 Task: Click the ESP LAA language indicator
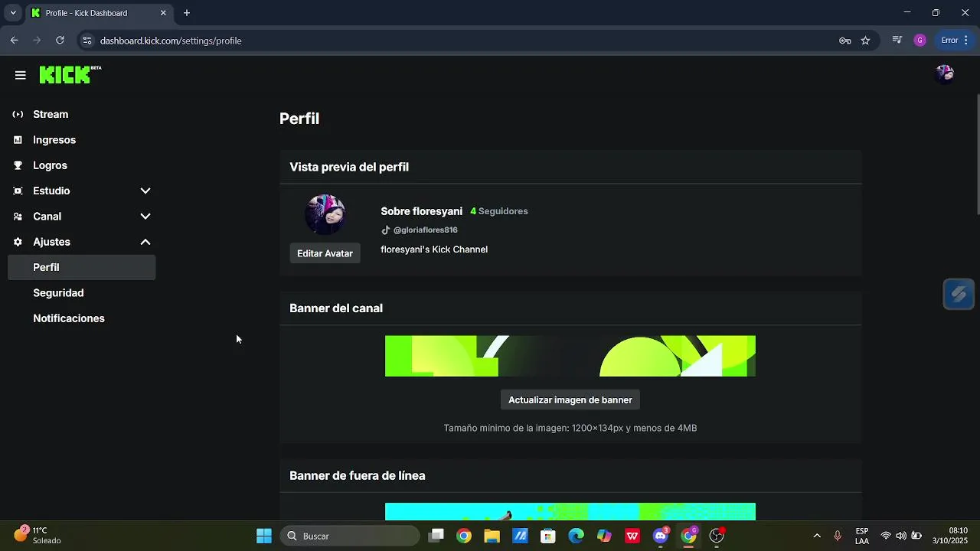862,536
